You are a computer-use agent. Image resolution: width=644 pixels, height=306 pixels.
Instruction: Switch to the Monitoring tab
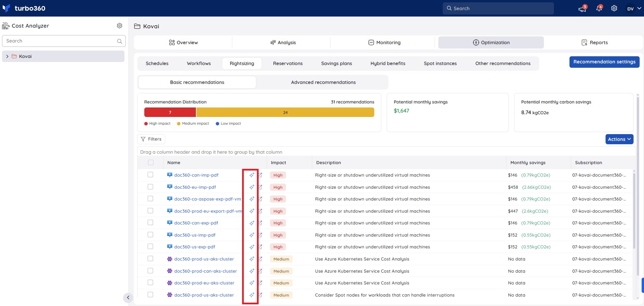(384, 42)
